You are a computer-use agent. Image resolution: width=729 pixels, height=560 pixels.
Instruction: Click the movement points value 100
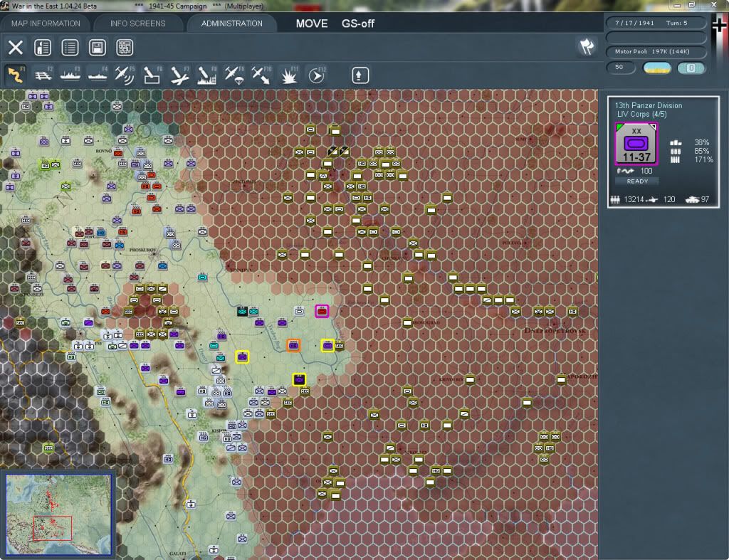coord(646,171)
